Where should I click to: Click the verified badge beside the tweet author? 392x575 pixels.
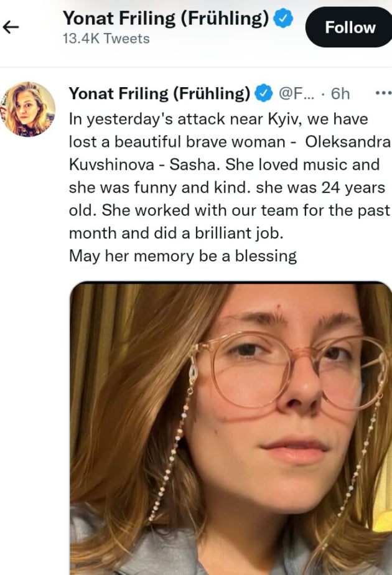(x=264, y=94)
